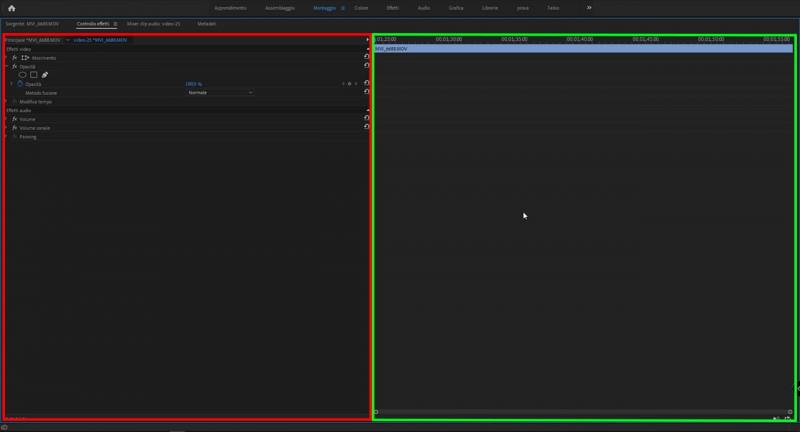The height and width of the screenshot is (432, 800).
Task: Toggle the Opacità animation stopwatch
Action: click(x=20, y=84)
